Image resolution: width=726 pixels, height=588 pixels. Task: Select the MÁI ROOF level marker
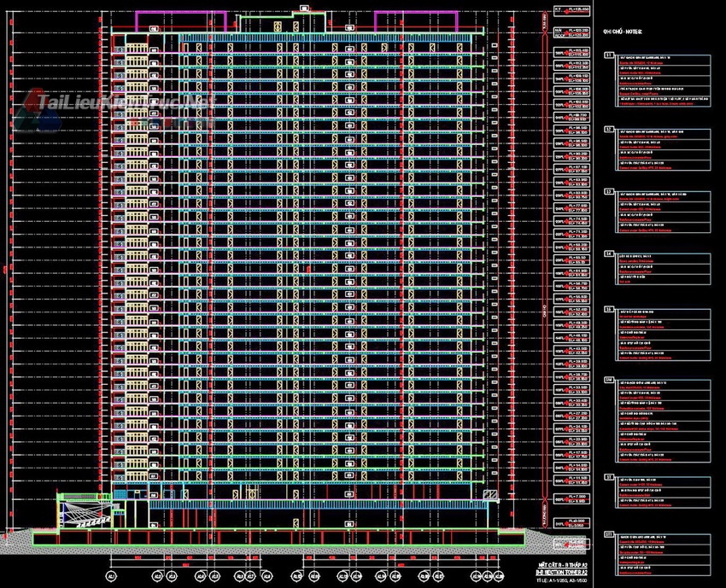(x=571, y=32)
